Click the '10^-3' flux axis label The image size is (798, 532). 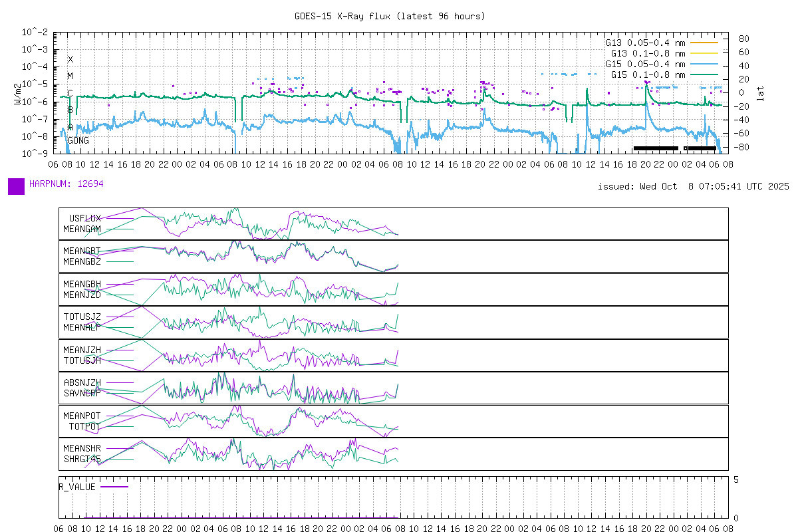[35, 49]
